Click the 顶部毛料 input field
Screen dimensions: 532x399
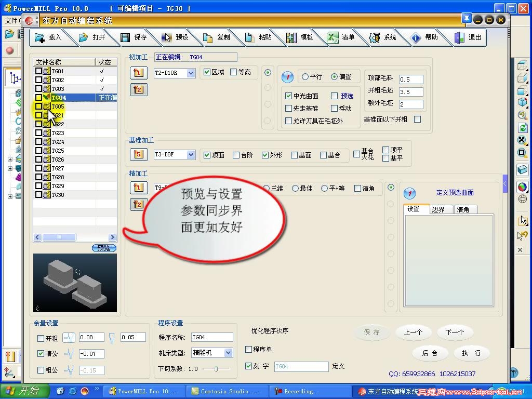(x=411, y=79)
